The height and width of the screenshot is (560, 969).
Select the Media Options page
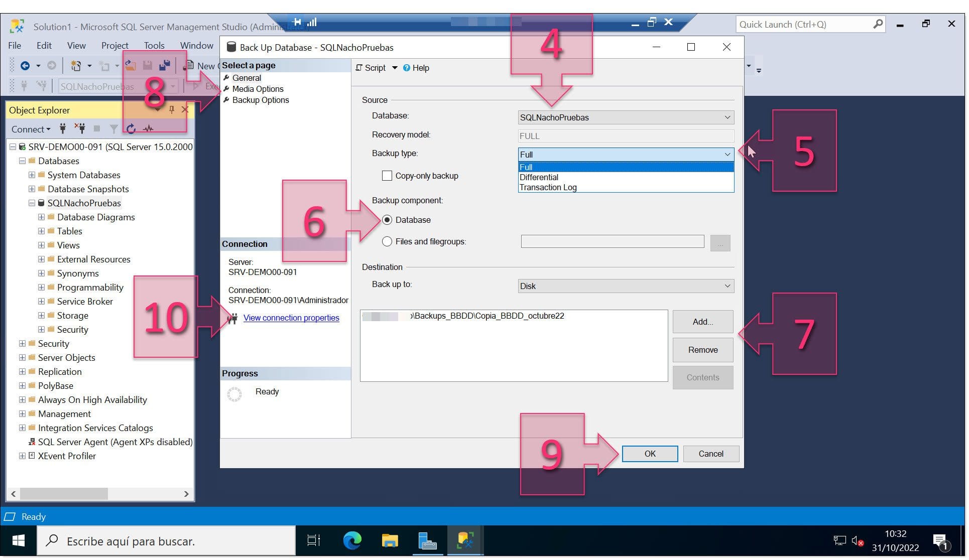point(258,89)
